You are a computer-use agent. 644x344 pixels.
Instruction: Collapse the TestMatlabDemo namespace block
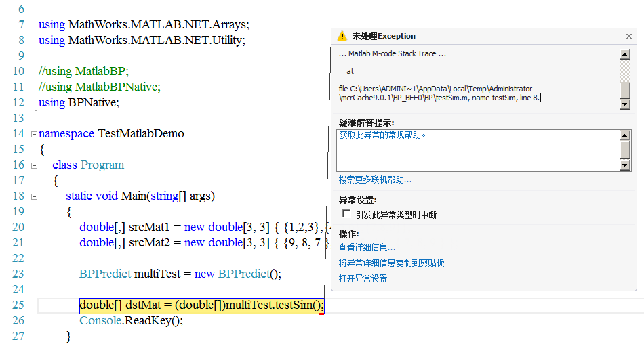(34, 134)
